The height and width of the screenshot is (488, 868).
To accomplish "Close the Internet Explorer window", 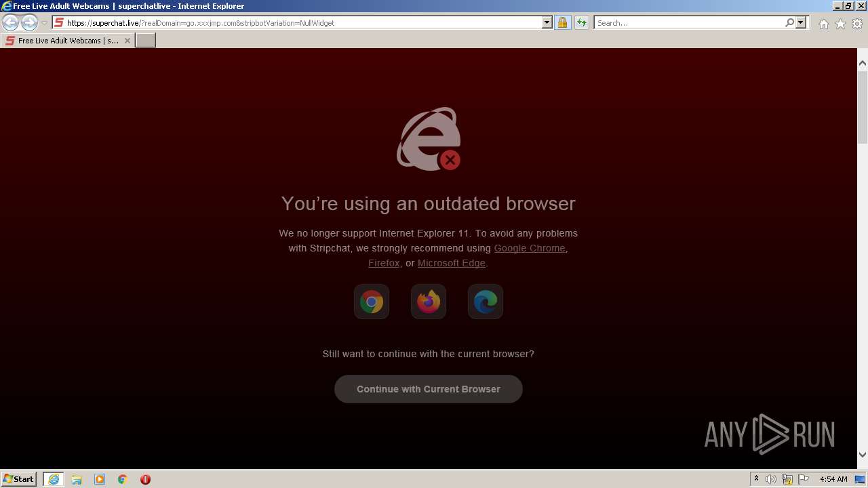I will (860, 5).
